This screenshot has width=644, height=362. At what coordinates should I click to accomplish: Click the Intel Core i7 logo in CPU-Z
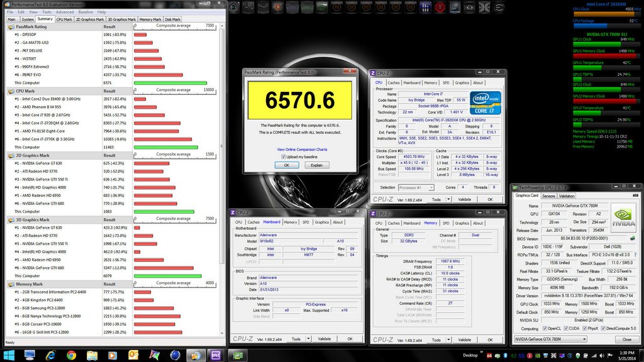[485, 102]
